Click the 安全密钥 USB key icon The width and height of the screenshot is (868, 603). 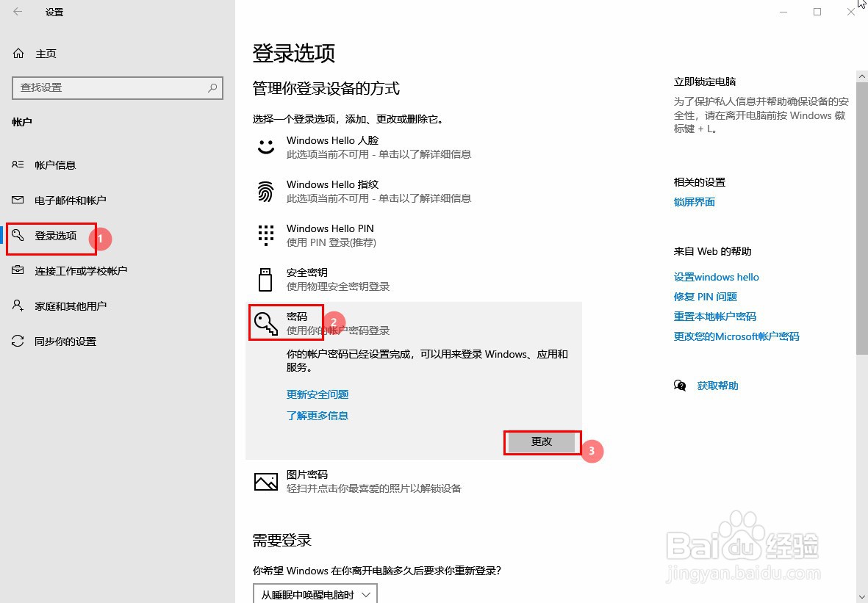click(266, 279)
